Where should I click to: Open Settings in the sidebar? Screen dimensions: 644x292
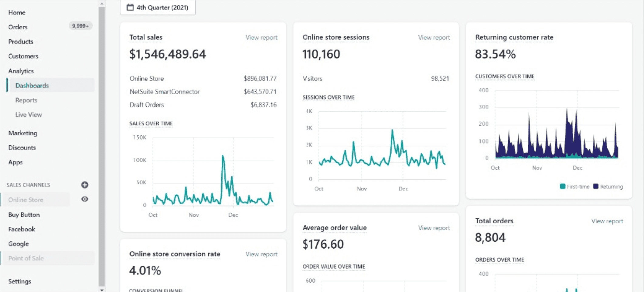(20, 281)
